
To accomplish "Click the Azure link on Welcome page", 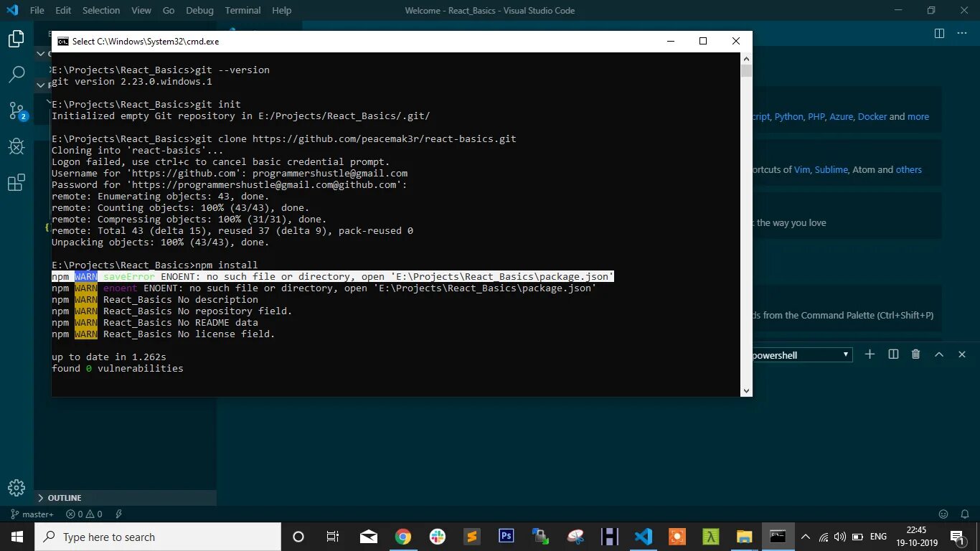I will point(842,117).
